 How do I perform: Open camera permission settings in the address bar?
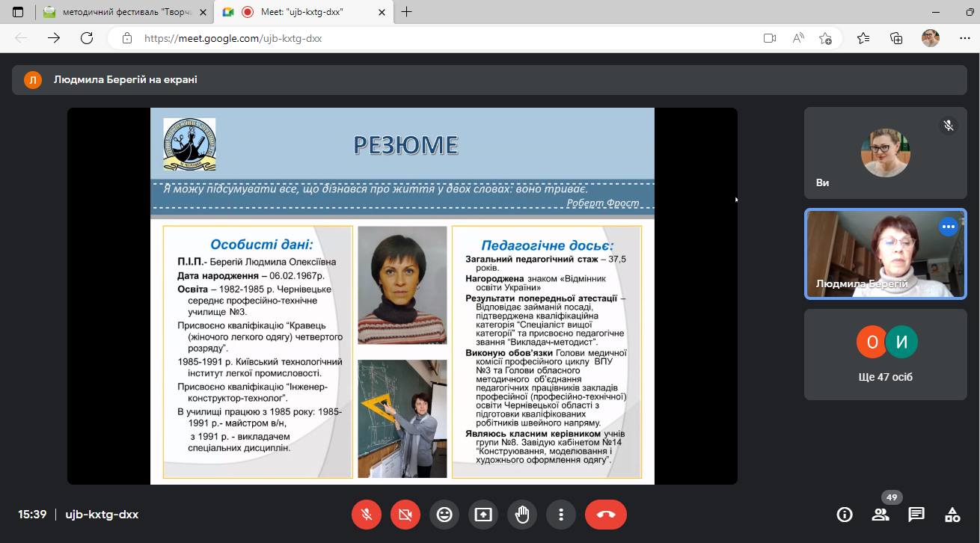tap(770, 38)
